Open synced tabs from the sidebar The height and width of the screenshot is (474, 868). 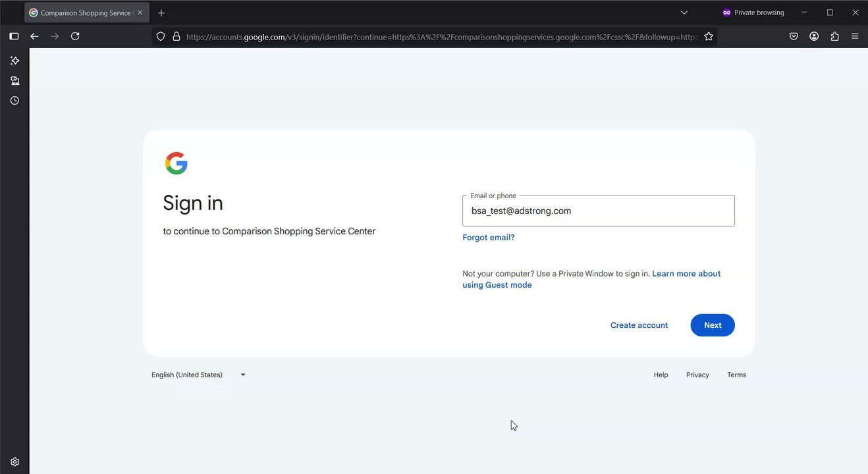click(14, 81)
